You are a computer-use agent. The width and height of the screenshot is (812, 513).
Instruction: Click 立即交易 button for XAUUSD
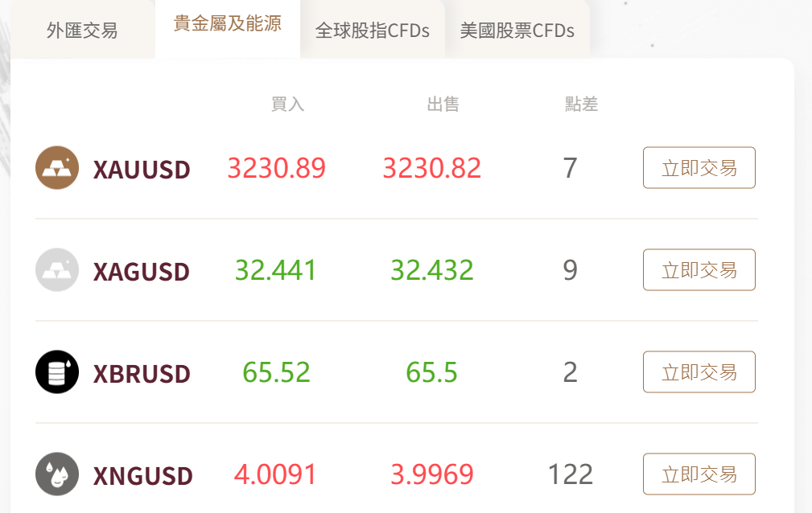699,168
